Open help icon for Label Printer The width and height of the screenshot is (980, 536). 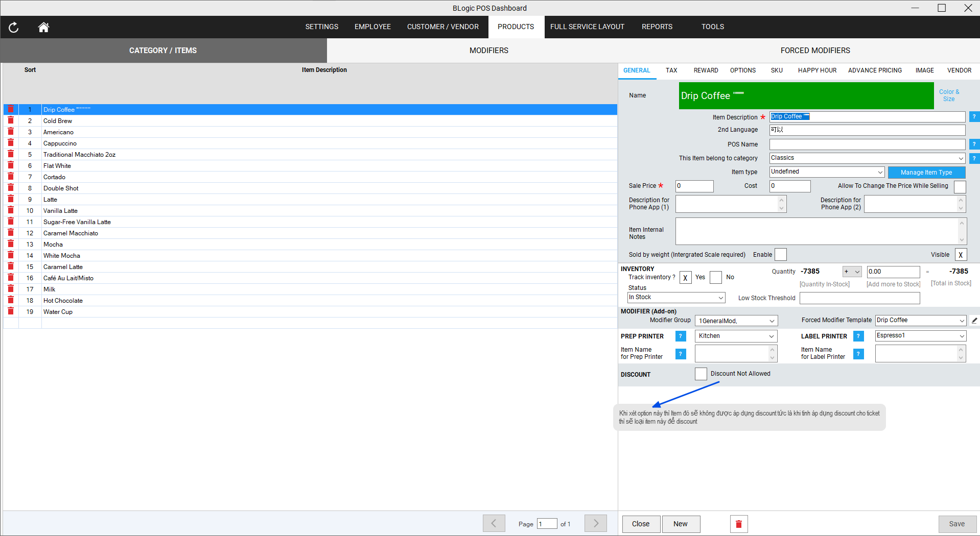tap(858, 336)
